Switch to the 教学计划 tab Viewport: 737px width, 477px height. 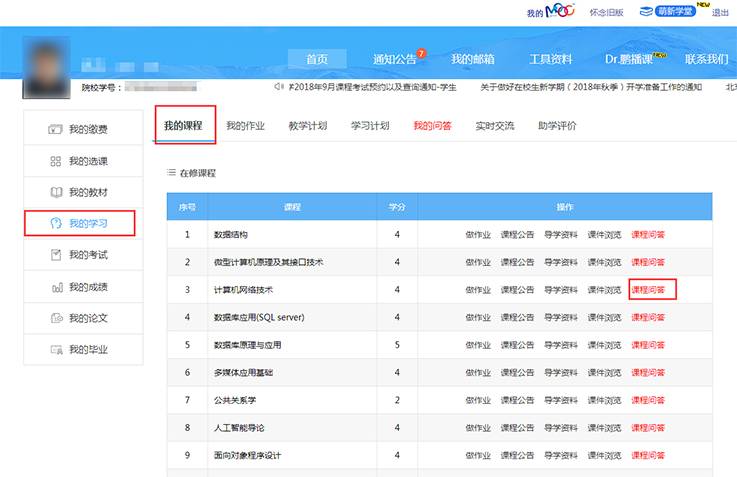pyautogui.click(x=308, y=125)
